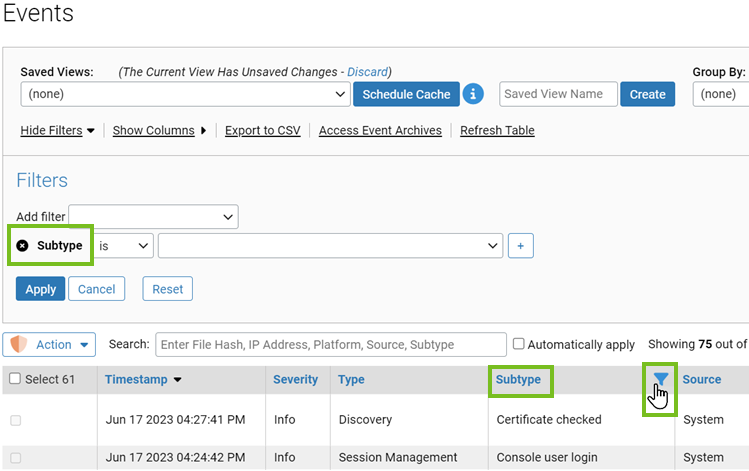This screenshot has width=749, height=471.
Task: Open Access Event Archives
Action: pos(380,130)
